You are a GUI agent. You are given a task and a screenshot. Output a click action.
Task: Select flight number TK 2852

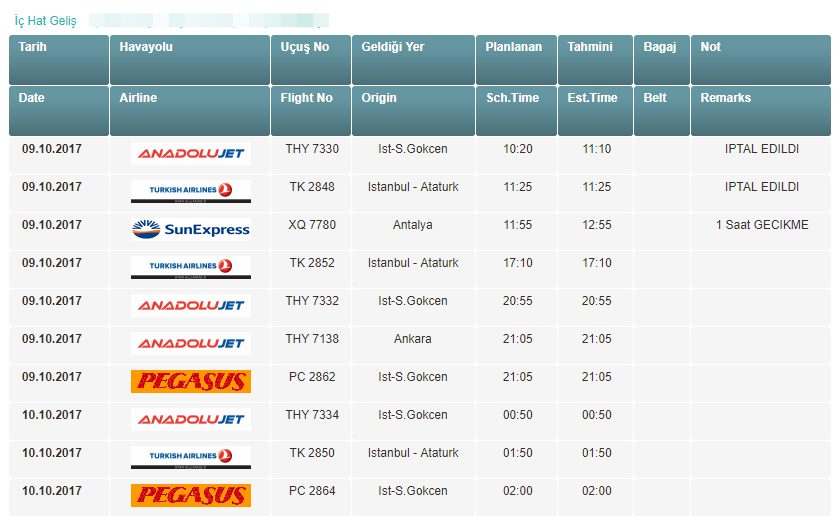(x=312, y=263)
